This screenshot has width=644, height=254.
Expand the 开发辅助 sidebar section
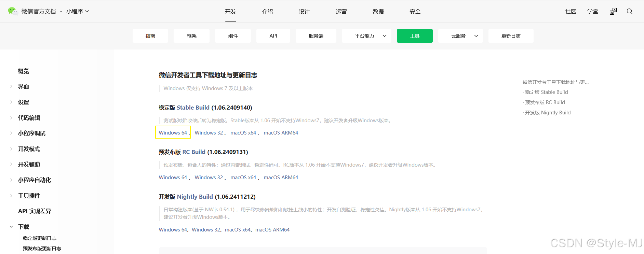(x=11, y=164)
